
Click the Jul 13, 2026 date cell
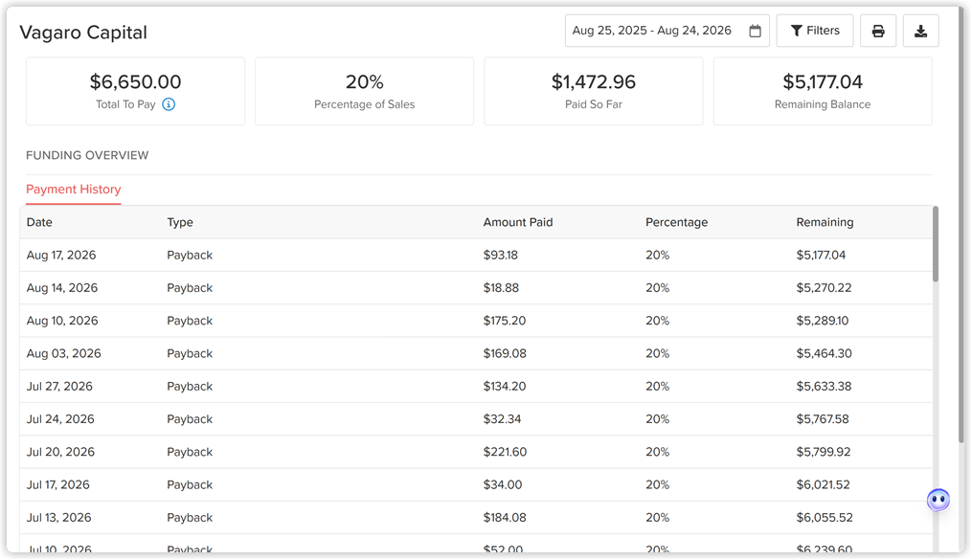click(58, 518)
